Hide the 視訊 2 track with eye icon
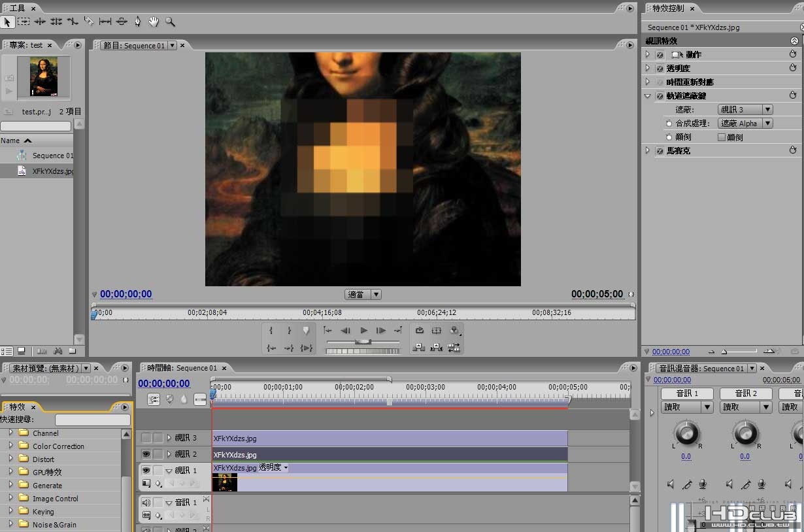804x532 pixels. (146, 454)
